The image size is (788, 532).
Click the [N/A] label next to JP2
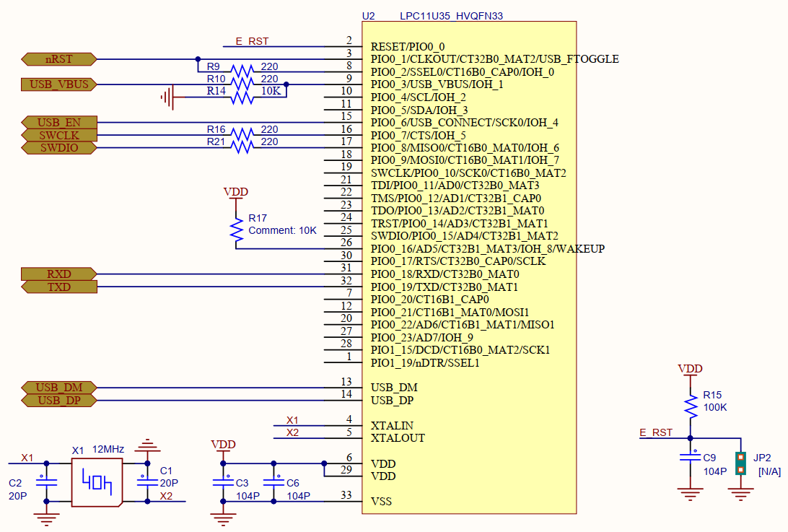click(x=769, y=471)
